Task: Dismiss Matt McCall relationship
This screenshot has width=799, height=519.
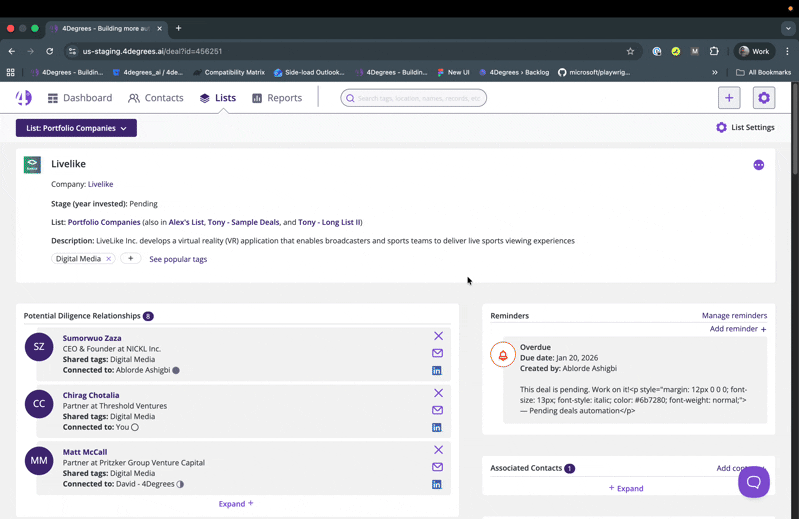Action: click(x=438, y=450)
